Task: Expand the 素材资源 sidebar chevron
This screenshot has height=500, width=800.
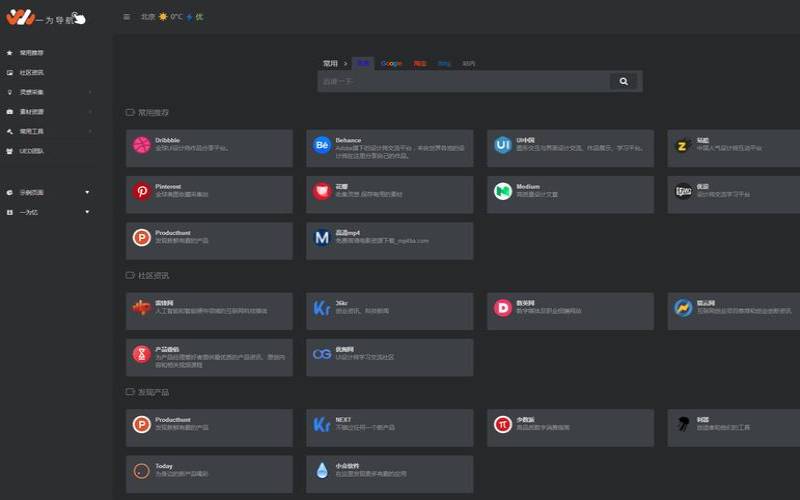Action: pos(90,112)
